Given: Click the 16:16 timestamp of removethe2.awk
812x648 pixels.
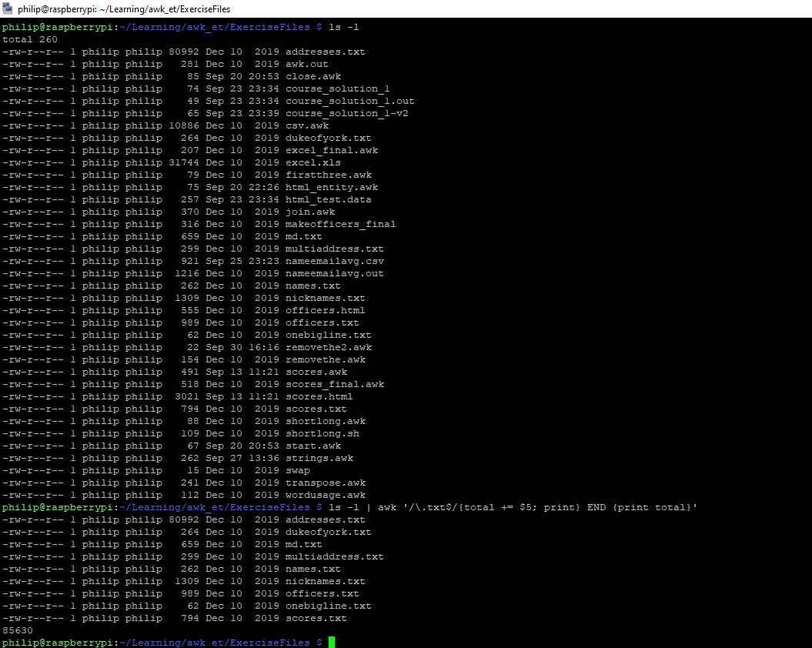Looking at the screenshot, I should pyautogui.click(x=263, y=348).
